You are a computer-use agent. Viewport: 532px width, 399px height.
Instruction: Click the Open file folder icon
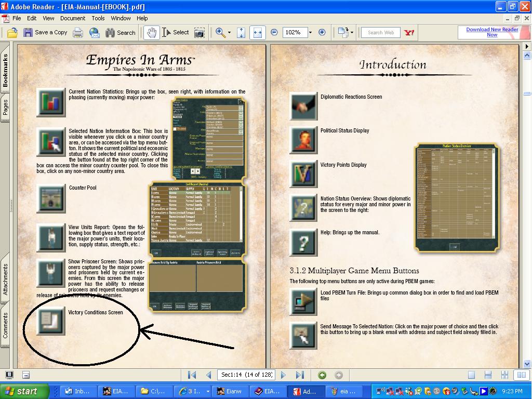click(12, 33)
